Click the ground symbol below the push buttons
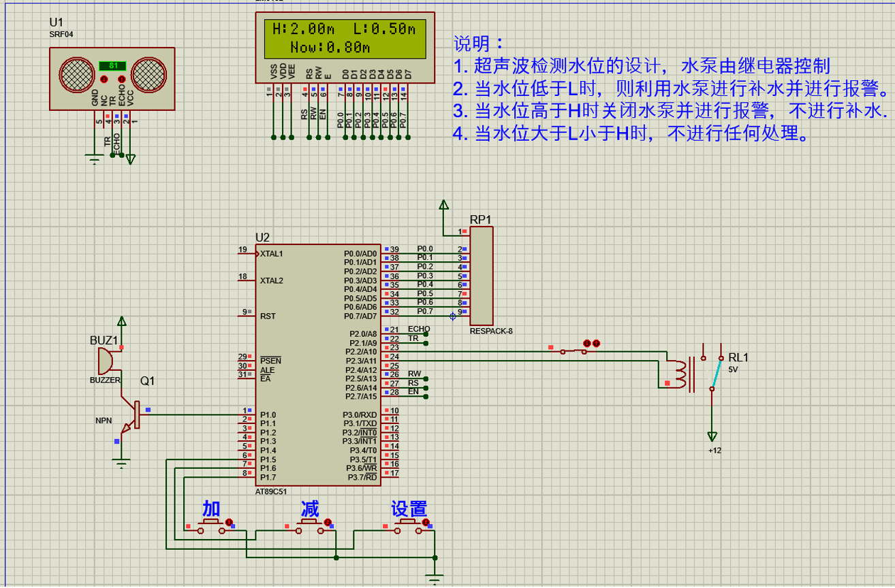 pyautogui.click(x=436, y=579)
